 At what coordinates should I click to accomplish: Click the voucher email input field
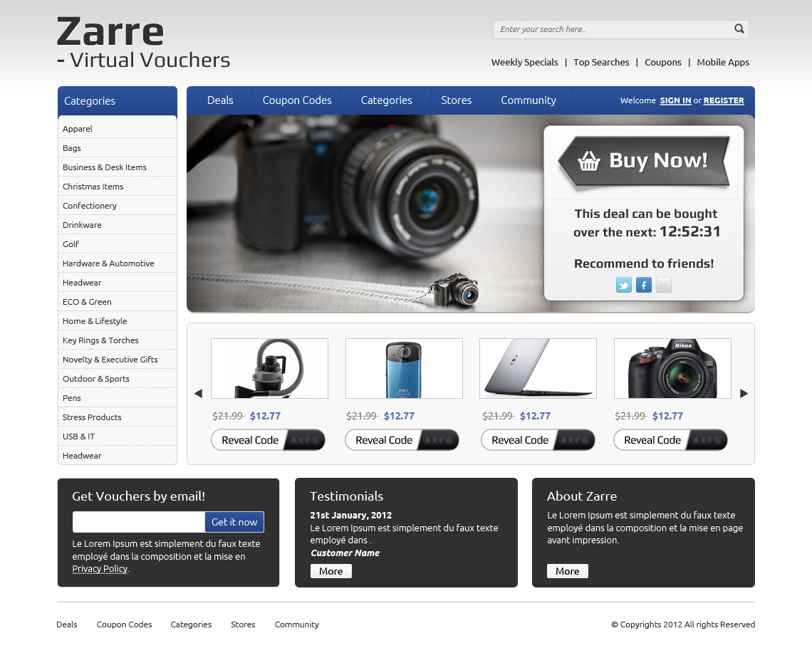tap(139, 522)
